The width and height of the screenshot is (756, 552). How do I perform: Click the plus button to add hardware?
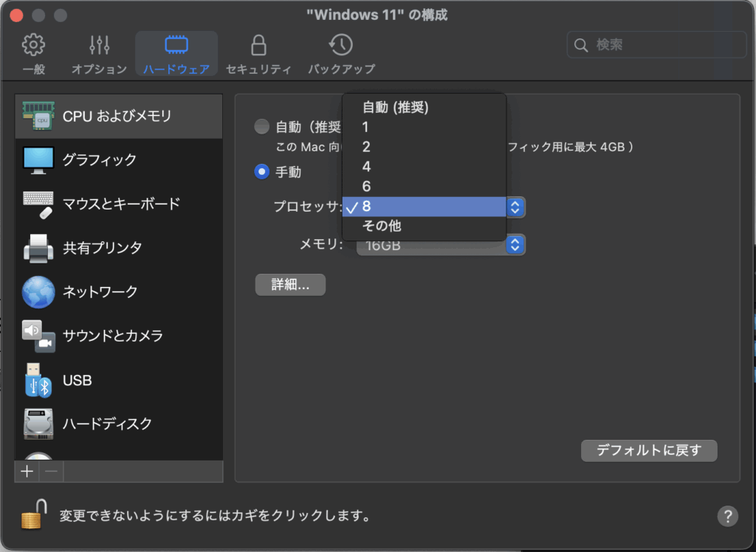27,472
